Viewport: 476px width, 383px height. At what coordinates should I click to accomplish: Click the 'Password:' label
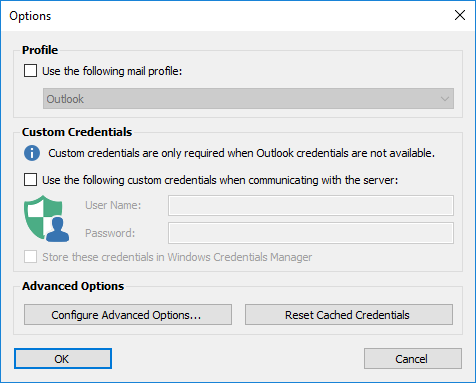coord(110,233)
